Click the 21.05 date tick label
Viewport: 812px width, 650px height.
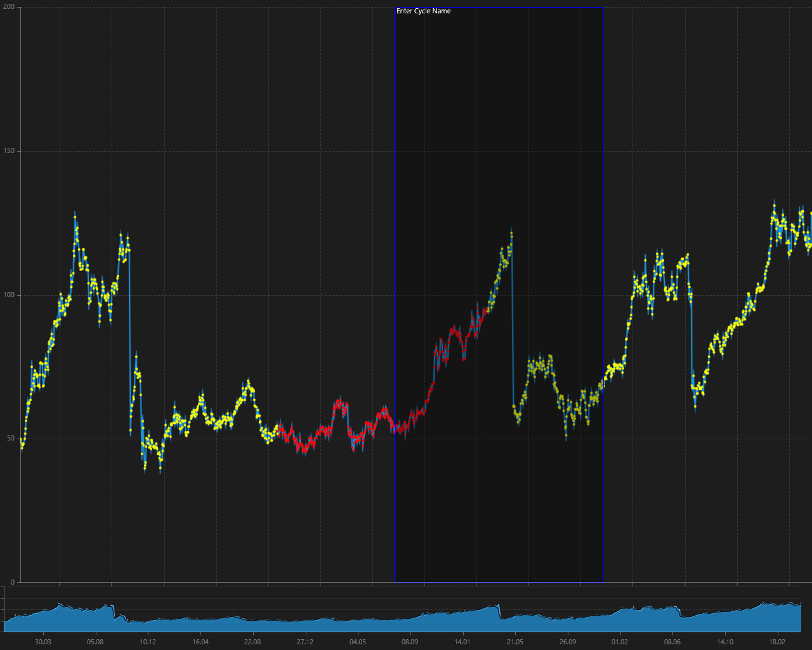[515, 642]
